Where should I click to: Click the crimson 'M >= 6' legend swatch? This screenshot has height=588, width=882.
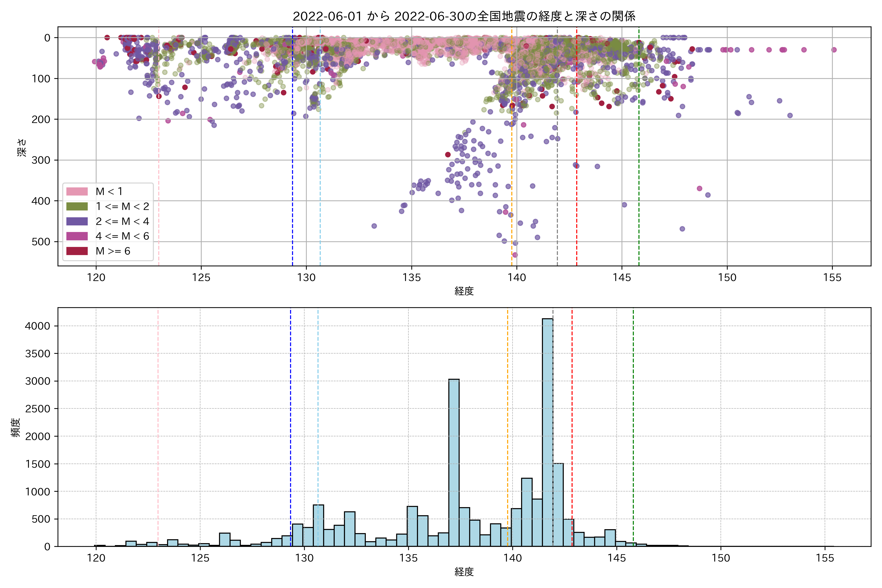77,251
